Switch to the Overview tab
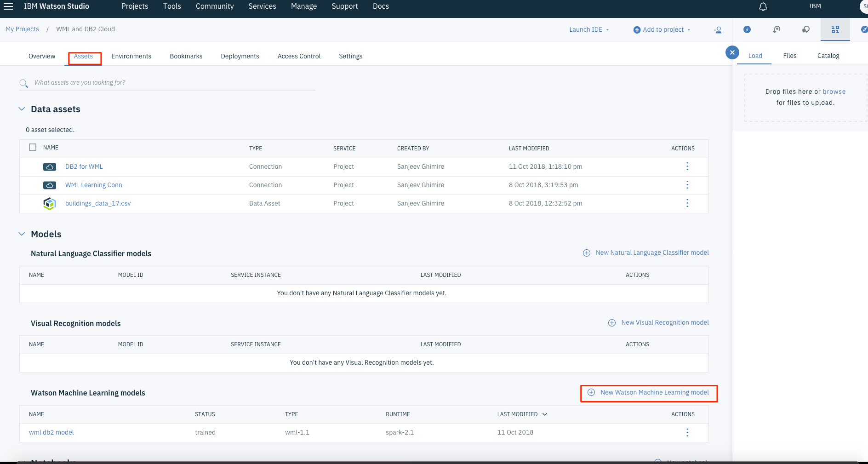 tap(42, 56)
